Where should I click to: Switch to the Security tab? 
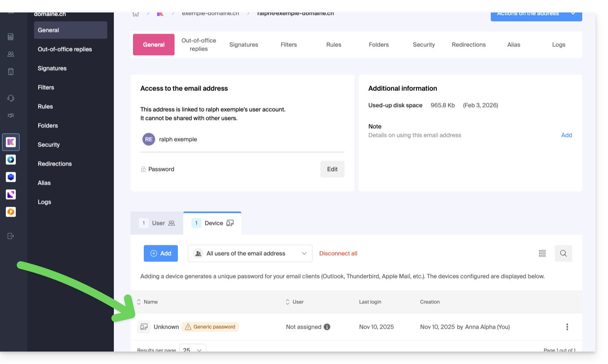coord(423,45)
